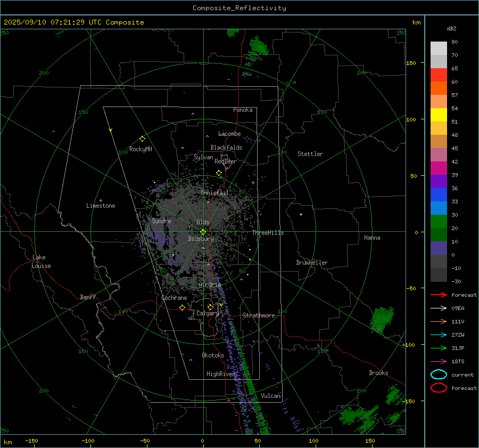The height and width of the screenshot is (448, 479).
Task: Click the Cochrane city label
Action: [174, 298]
